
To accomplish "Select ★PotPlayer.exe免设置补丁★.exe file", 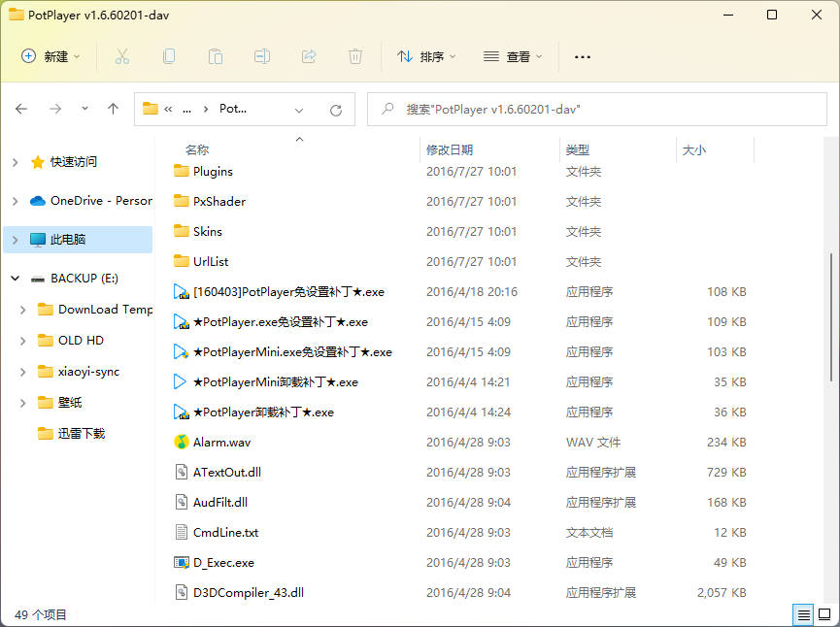I will tap(281, 322).
